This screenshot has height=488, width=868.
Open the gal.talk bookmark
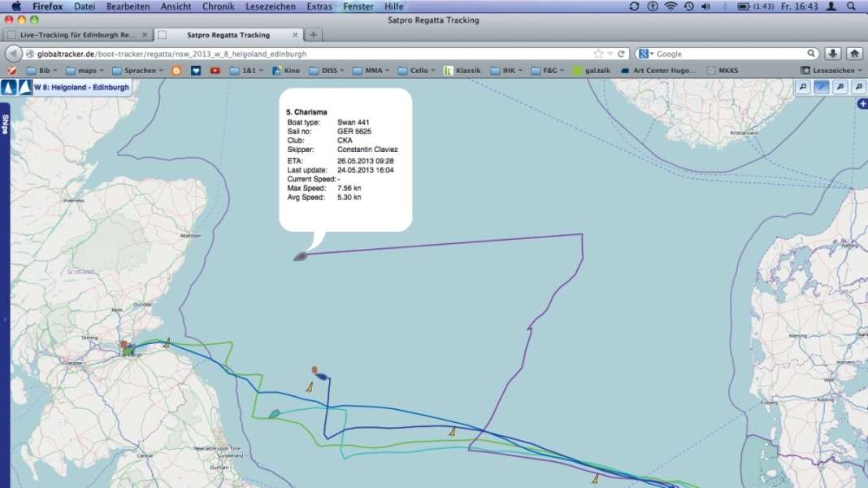(592, 70)
